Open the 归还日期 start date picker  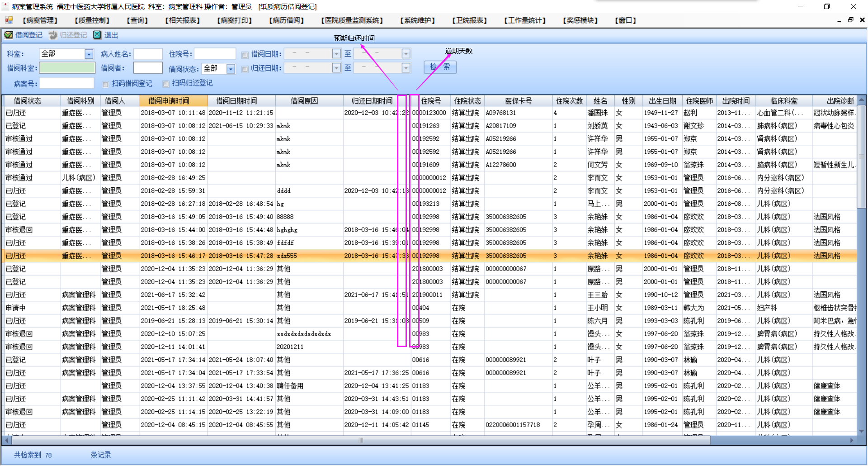click(336, 68)
